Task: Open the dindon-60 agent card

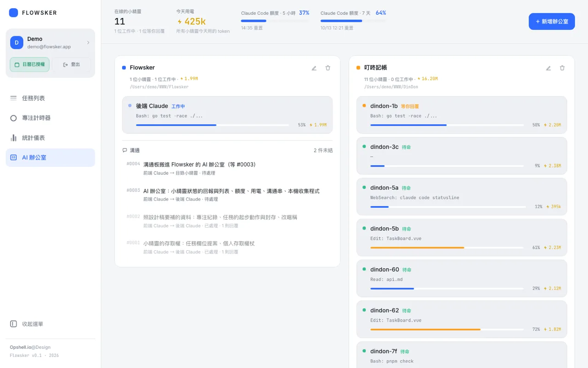Action: pyautogui.click(x=462, y=278)
